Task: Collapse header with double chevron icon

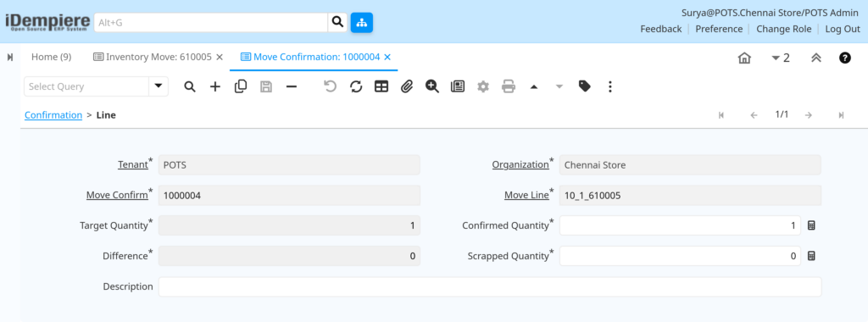Action: [x=816, y=58]
